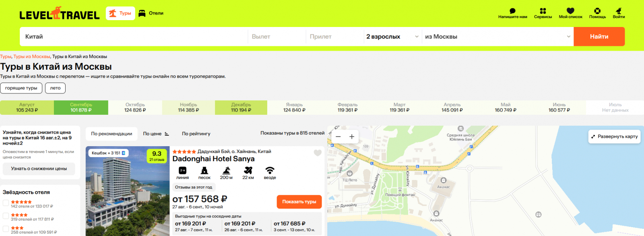Click the Показать туры button
The height and width of the screenshot is (236, 644).
pyautogui.click(x=299, y=202)
